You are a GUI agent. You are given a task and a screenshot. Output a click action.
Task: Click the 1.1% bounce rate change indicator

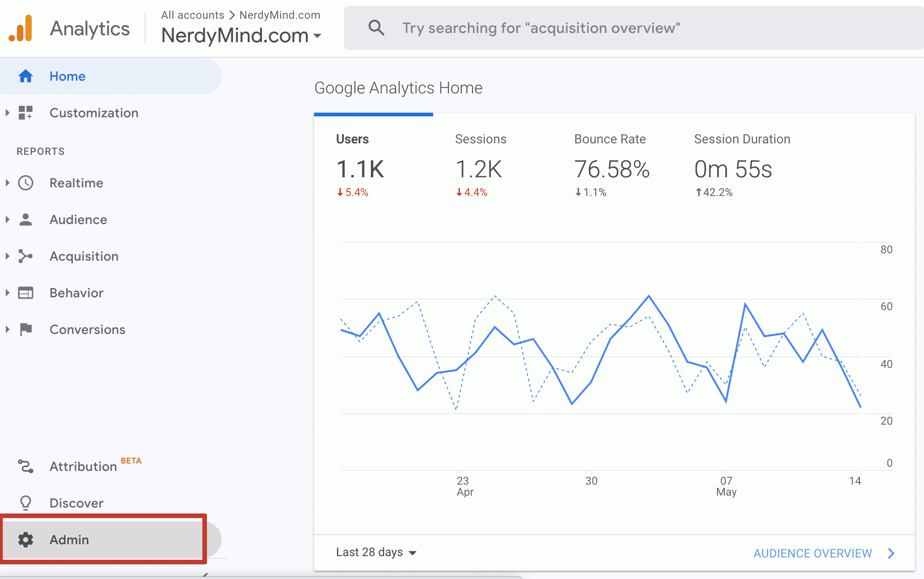[x=591, y=192]
